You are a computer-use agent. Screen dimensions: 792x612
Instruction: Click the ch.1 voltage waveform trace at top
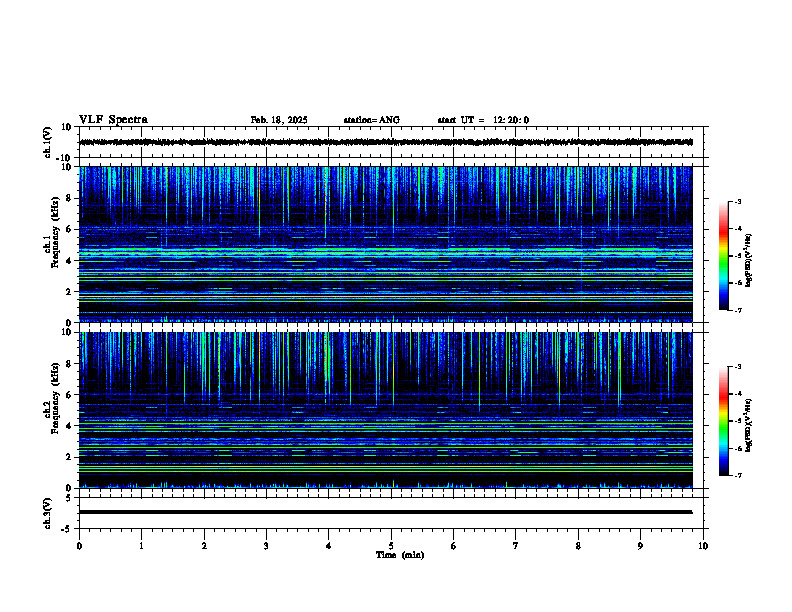coord(386,142)
